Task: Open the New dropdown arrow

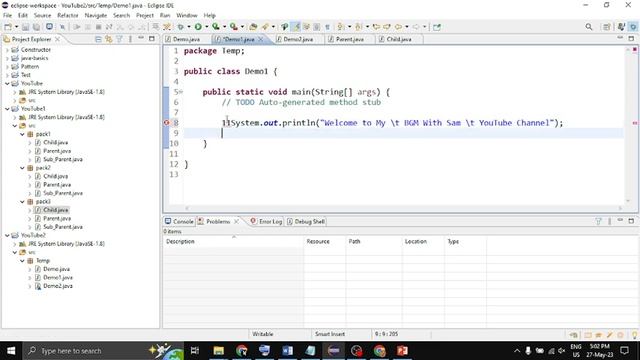Action: click(16, 27)
